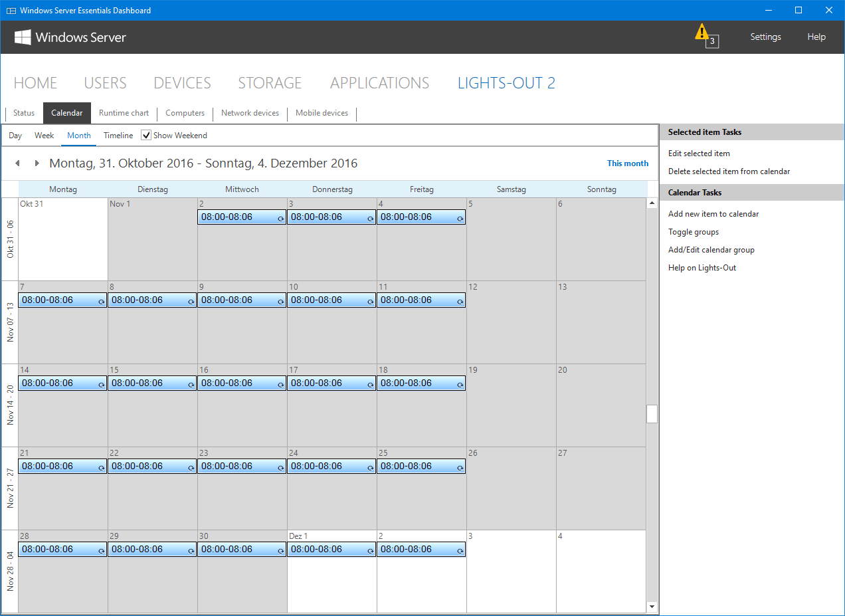Select the Month view
Screen dimensions: 845x616
click(x=79, y=136)
